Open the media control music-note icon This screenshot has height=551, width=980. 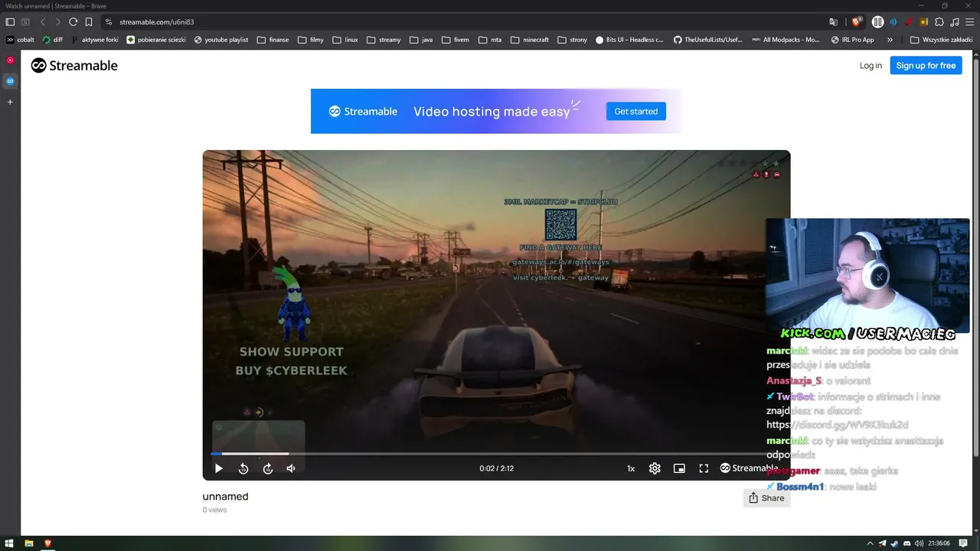click(x=954, y=22)
